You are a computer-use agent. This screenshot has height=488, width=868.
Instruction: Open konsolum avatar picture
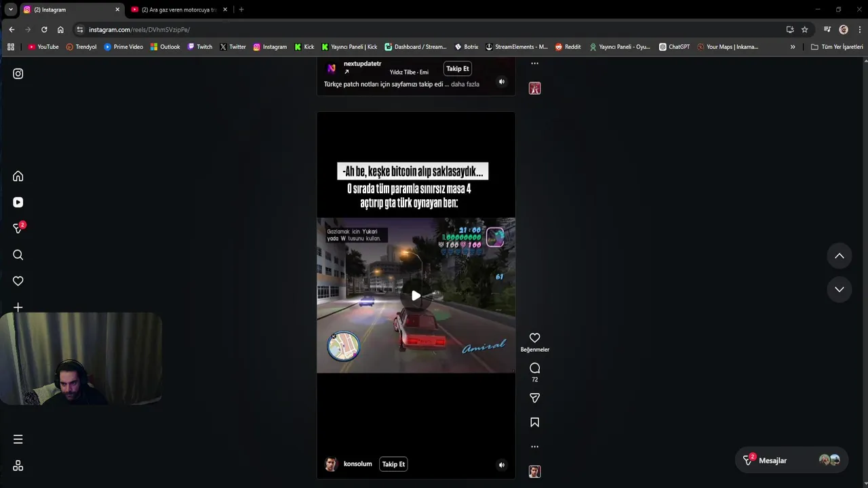331,464
